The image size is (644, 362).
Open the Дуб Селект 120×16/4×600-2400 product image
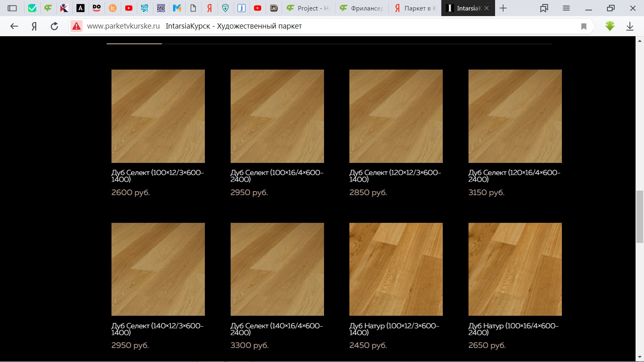(x=515, y=116)
